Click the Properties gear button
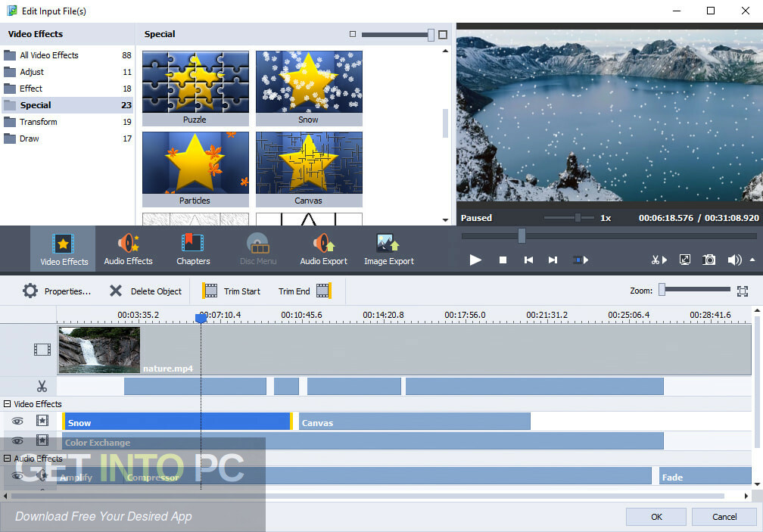The image size is (763, 532). click(x=57, y=291)
